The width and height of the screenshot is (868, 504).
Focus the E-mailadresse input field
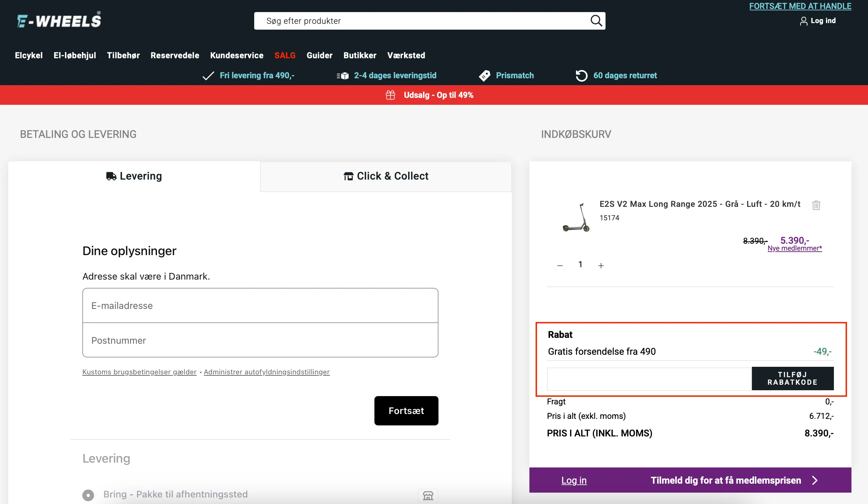(x=260, y=306)
